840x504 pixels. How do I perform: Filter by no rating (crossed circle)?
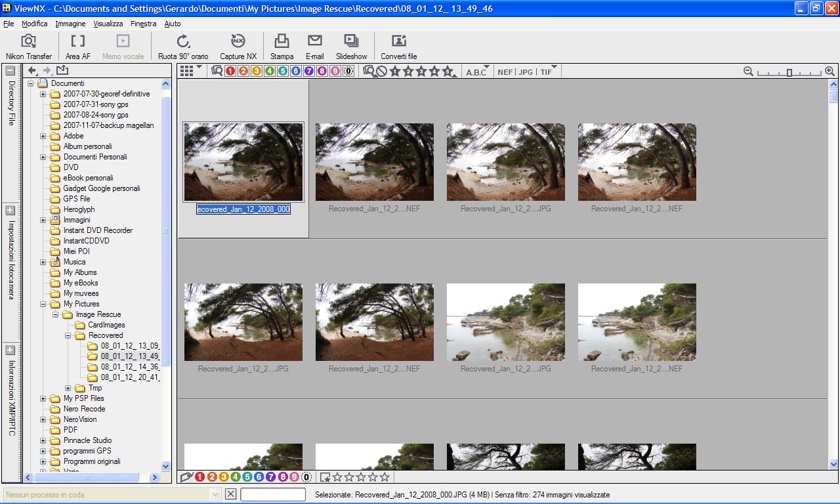coord(381,72)
